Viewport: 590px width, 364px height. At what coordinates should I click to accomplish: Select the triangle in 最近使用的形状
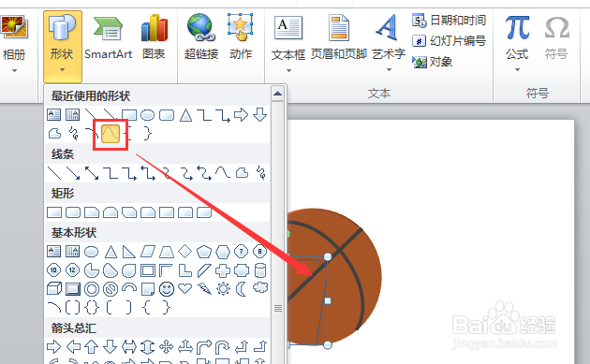click(185, 115)
